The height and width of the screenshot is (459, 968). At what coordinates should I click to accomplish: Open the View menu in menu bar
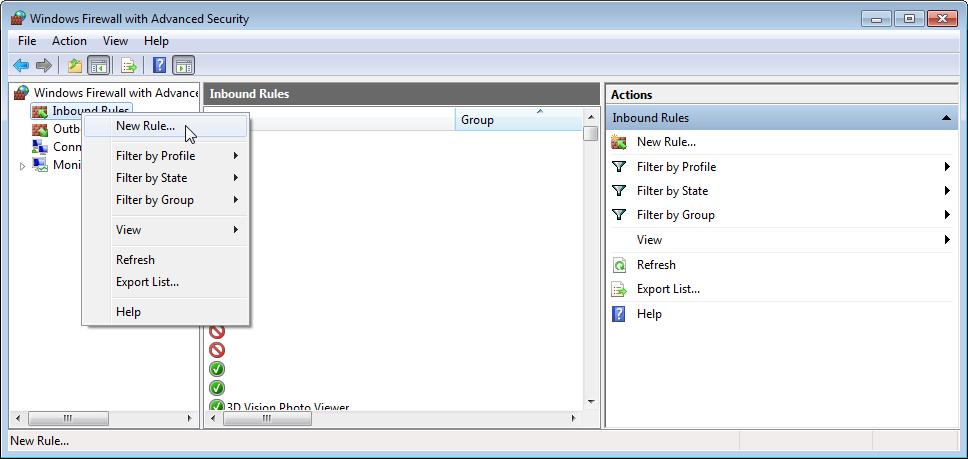coord(115,41)
